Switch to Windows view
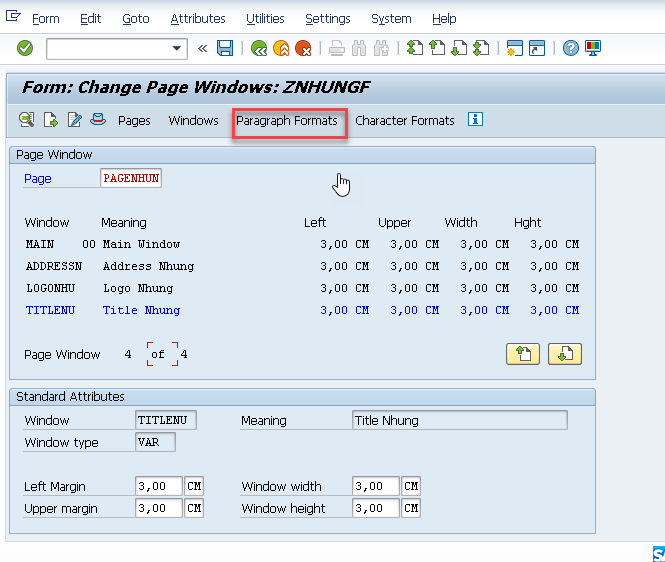The height and width of the screenshot is (562, 665). pyautogui.click(x=193, y=121)
